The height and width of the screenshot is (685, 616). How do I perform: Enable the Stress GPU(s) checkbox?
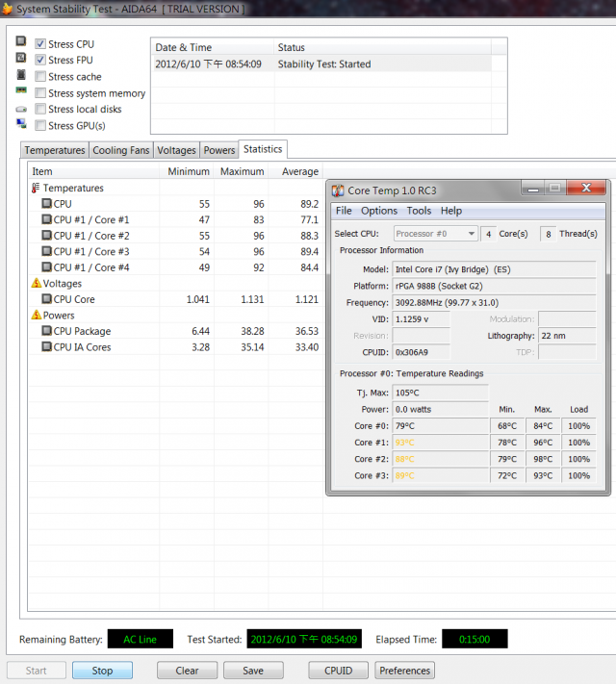click(40, 125)
